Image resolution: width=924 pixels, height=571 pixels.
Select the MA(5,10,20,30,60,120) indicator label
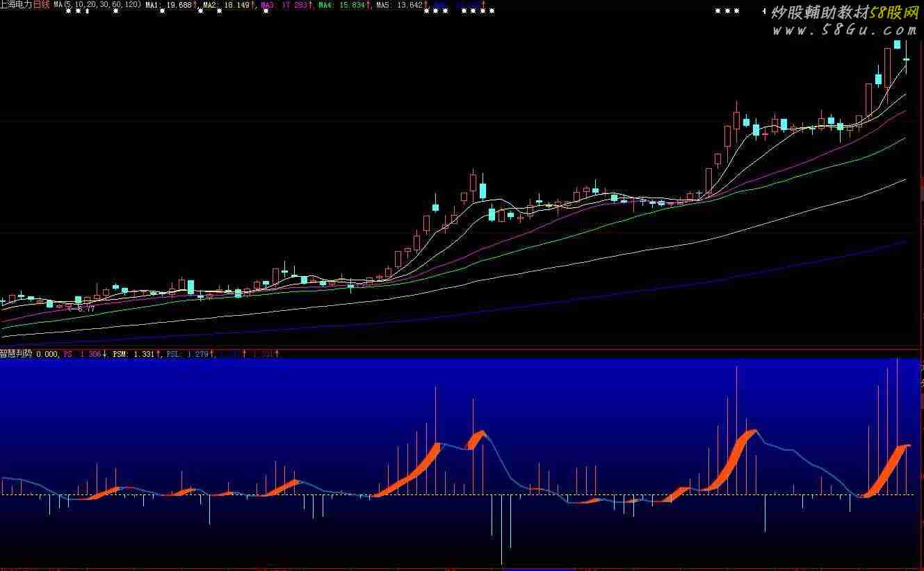coord(98,5)
